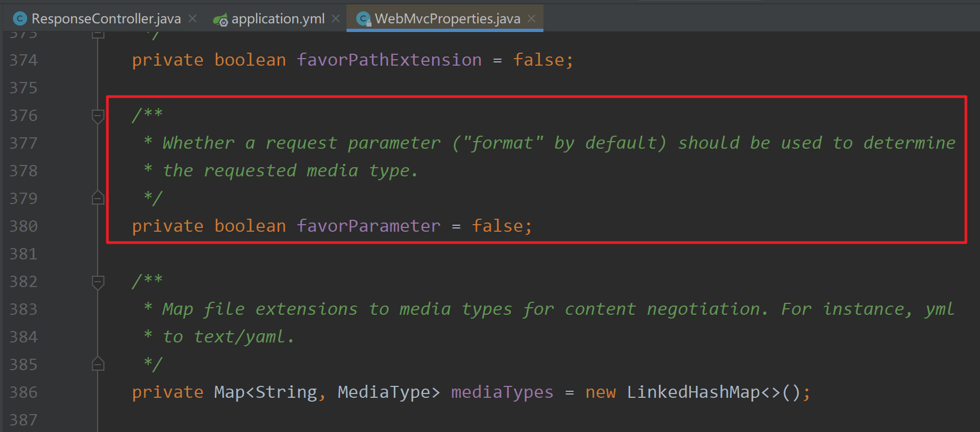
Task: Click the Spring config icon on application.yml tab
Action: (220, 20)
